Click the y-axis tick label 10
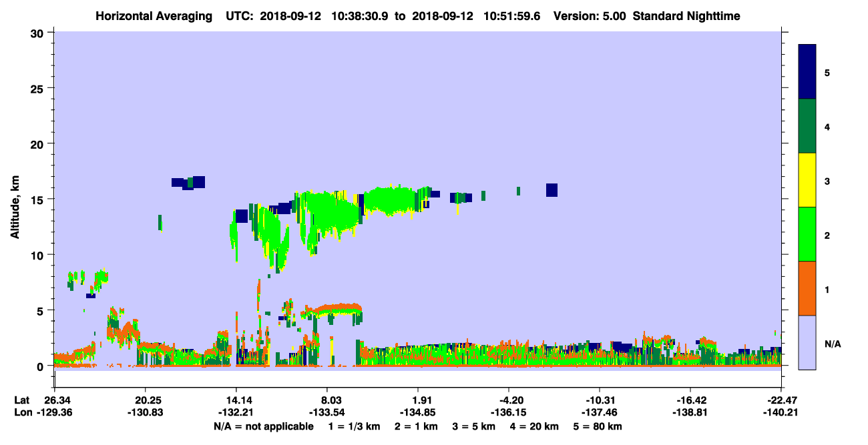This screenshot has width=868, height=445. pyautogui.click(x=37, y=255)
